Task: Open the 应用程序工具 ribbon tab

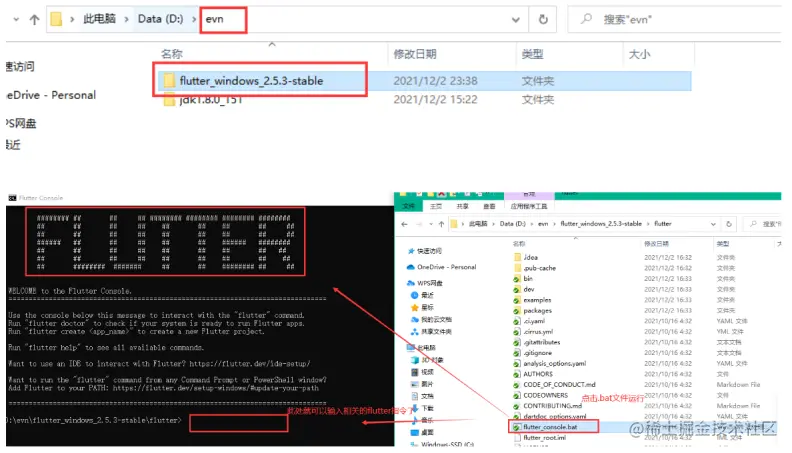Action: (529, 206)
